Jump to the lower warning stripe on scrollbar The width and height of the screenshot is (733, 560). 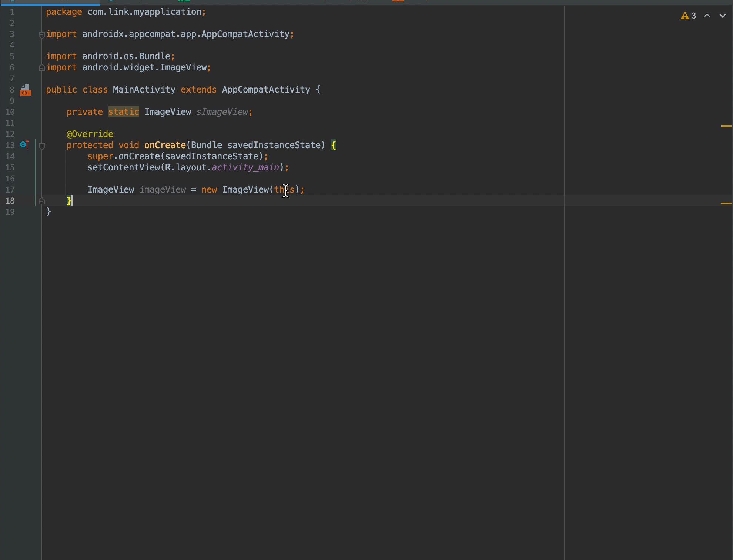[726, 204]
